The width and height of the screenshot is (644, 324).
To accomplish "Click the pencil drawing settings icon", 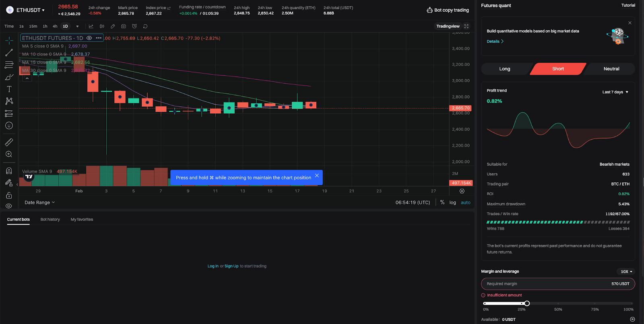I will coord(113,26).
